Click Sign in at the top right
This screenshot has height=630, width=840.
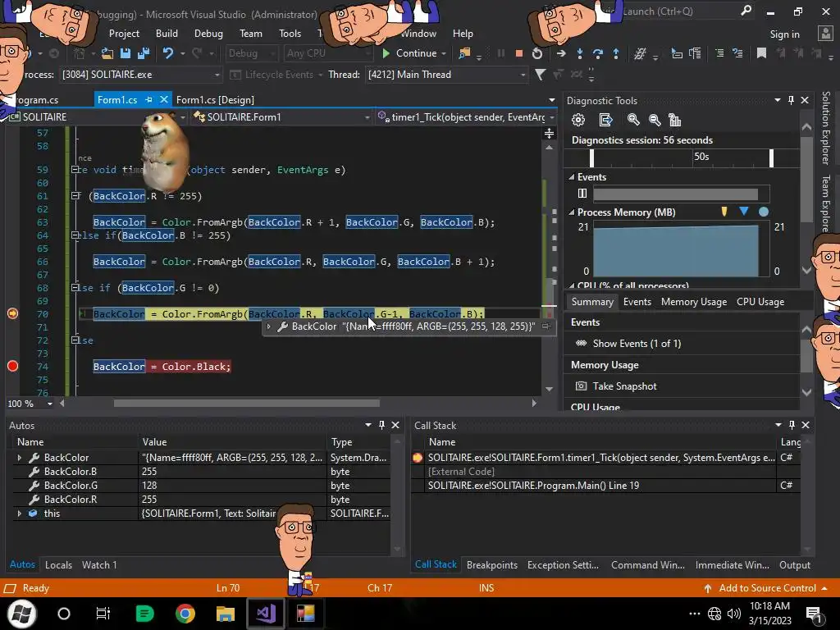784,34
